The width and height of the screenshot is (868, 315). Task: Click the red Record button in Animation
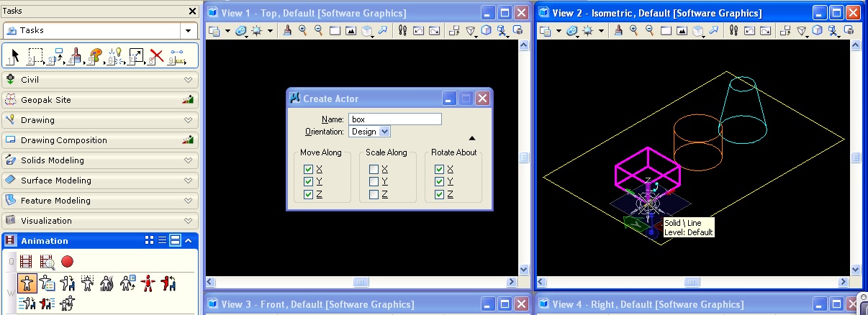(68, 262)
